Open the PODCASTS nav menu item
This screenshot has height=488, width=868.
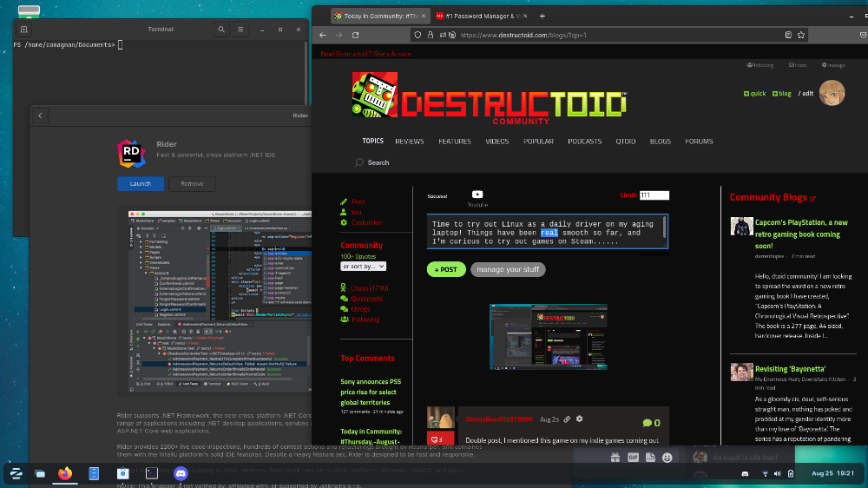pyautogui.click(x=584, y=142)
